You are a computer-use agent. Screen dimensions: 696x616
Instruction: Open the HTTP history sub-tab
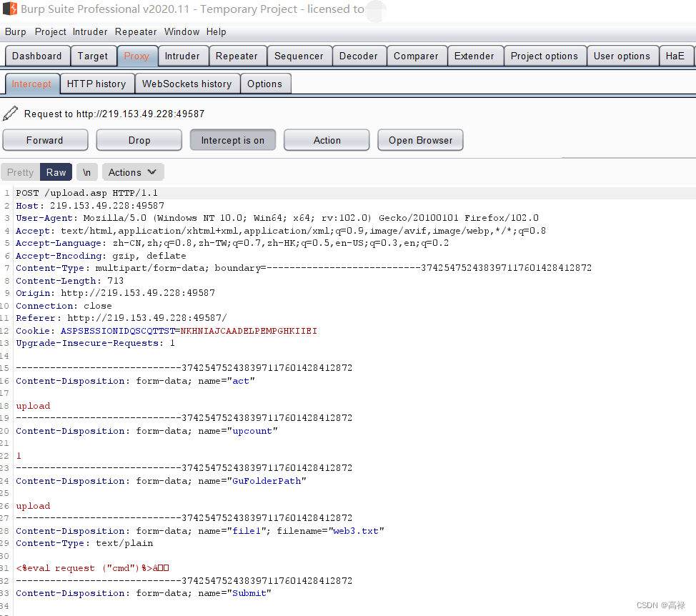pos(96,84)
